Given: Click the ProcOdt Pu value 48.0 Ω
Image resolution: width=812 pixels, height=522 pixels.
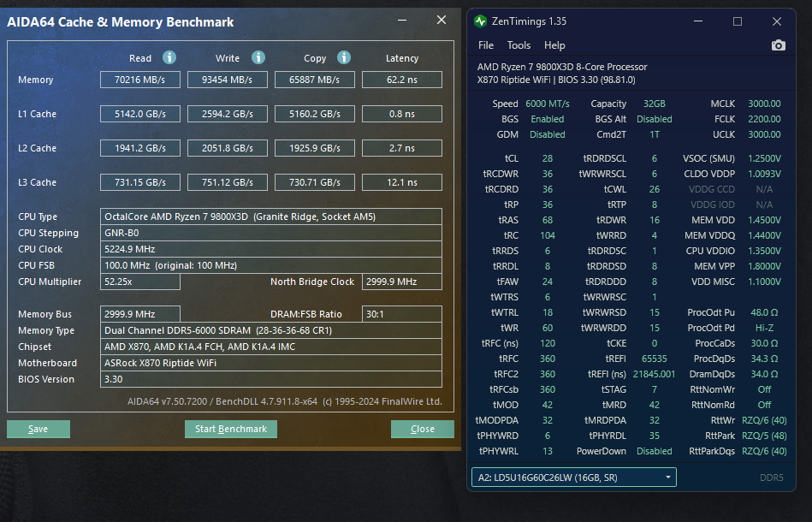Looking at the screenshot, I should (764, 313).
